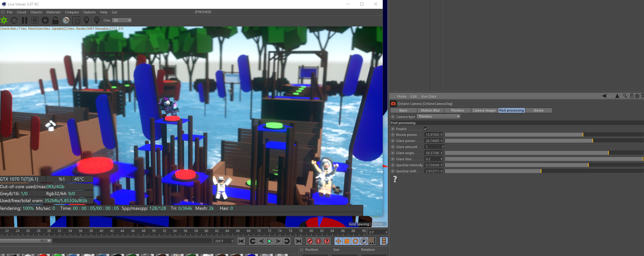This screenshot has width=644, height=256.
Task: Click the Spectral shift slider bar
Action: (x=544, y=171)
